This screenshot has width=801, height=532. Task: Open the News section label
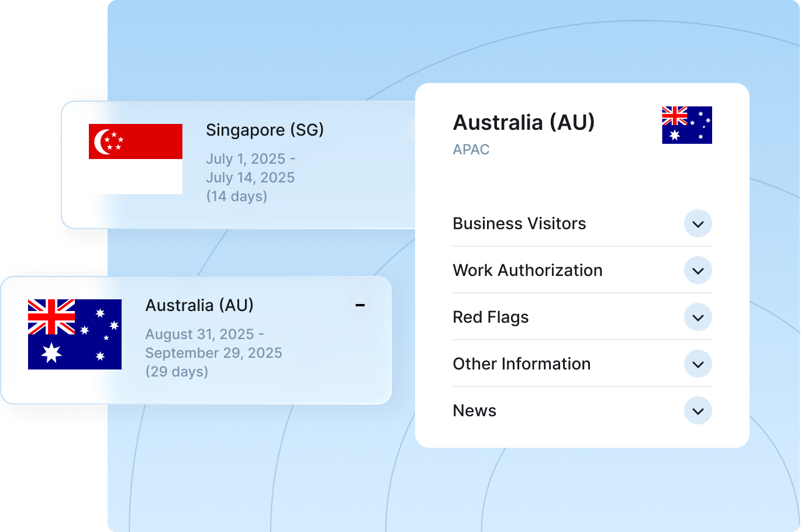(x=474, y=411)
